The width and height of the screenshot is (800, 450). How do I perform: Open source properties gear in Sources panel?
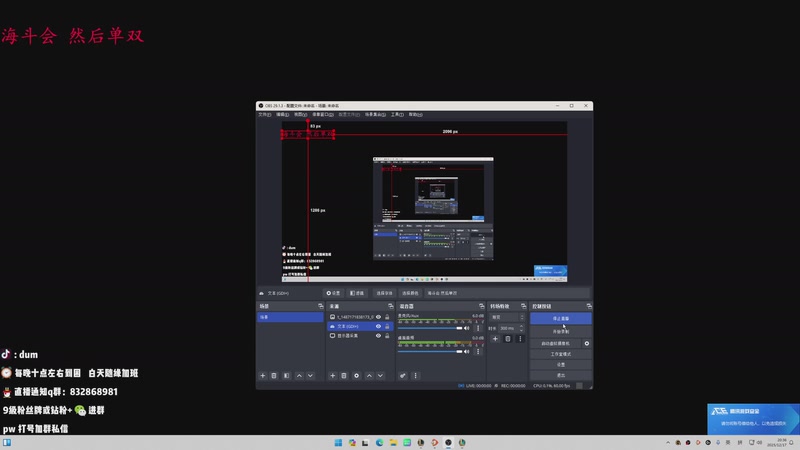356,375
